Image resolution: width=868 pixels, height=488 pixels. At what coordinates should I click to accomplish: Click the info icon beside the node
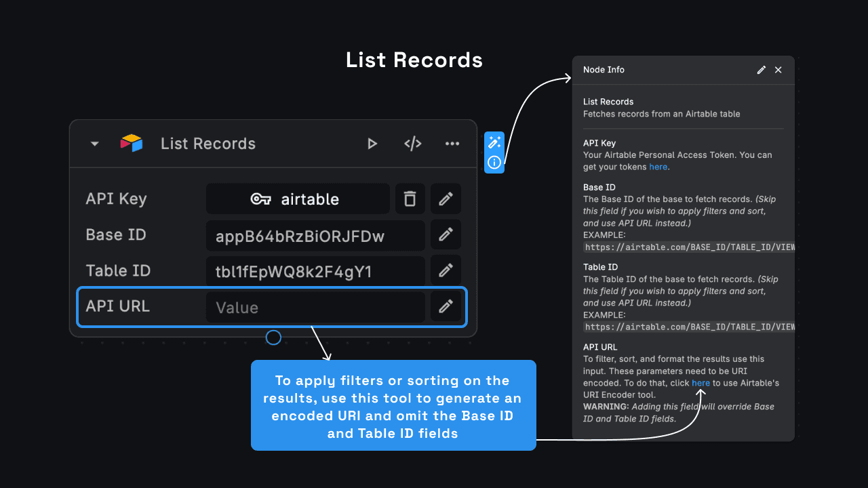pos(494,163)
